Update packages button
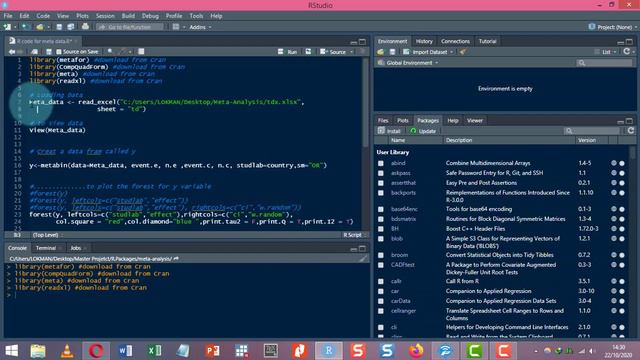 pyautogui.click(x=423, y=131)
